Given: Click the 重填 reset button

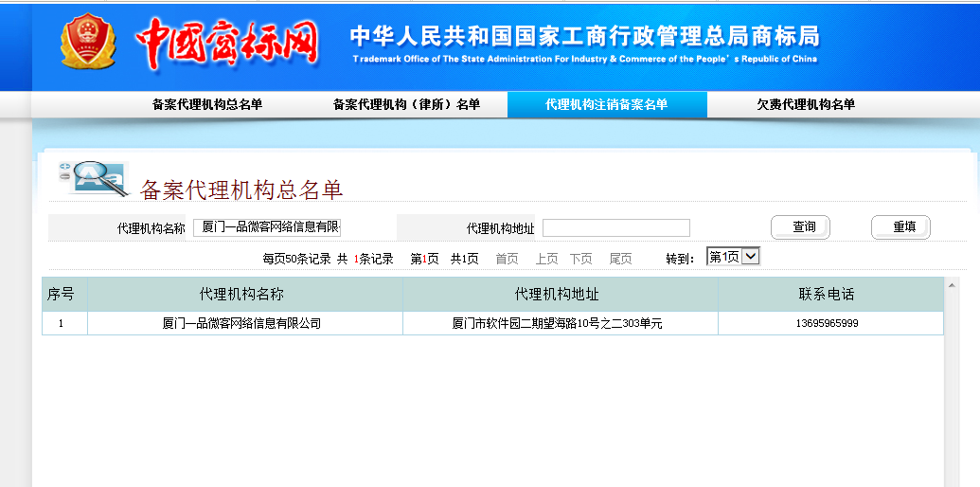Looking at the screenshot, I should coord(900,227).
